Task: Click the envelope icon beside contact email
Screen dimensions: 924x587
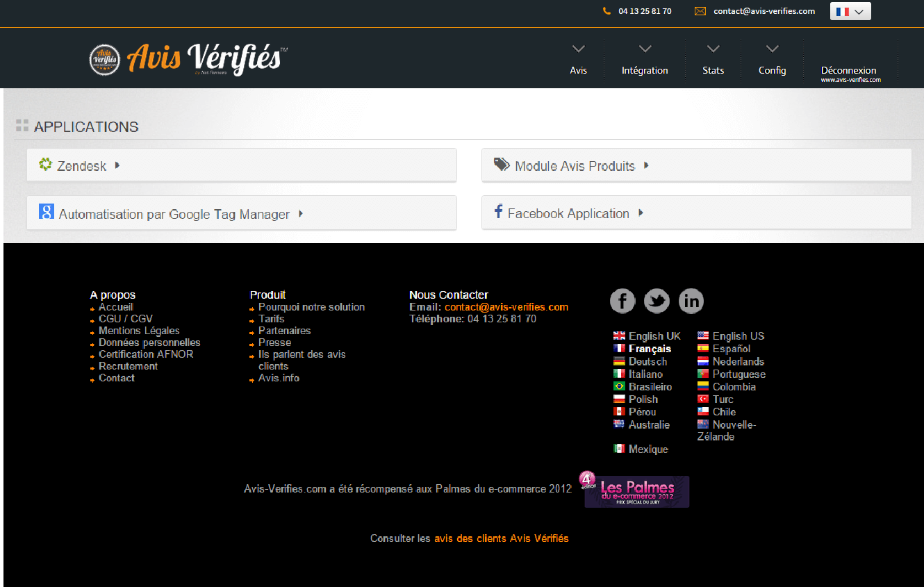Action: [x=700, y=11]
